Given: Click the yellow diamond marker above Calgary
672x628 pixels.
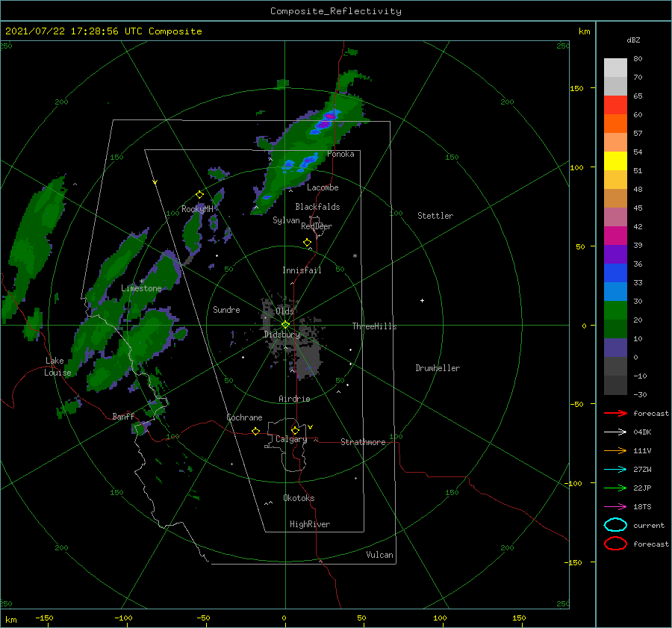Looking at the screenshot, I should 295,430.
